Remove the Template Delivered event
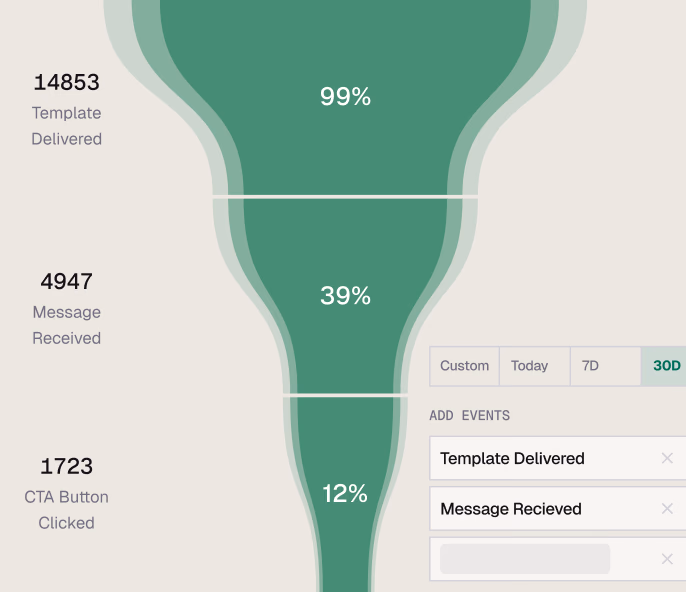Image resolution: width=686 pixels, height=592 pixels. pyautogui.click(x=667, y=459)
